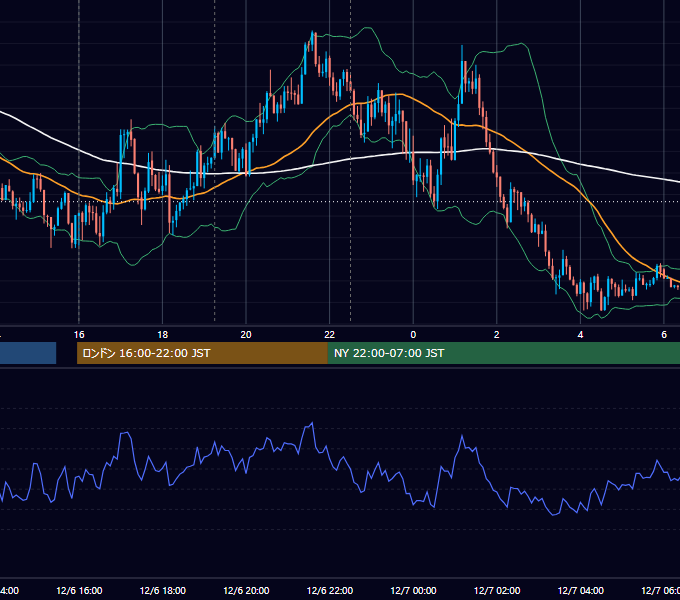Click the 4 hour label on time axis

(x=580, y=335)
